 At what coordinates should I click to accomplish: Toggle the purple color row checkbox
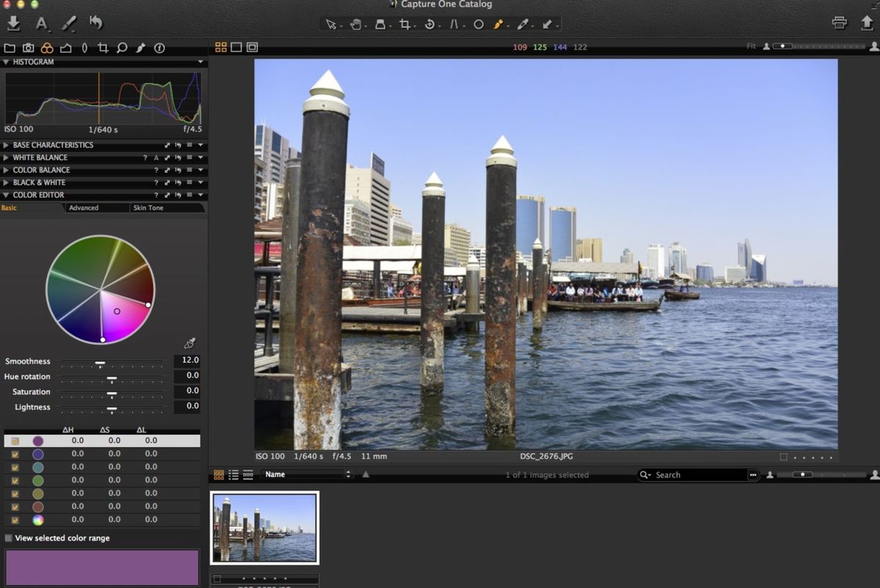pos(15,441)
